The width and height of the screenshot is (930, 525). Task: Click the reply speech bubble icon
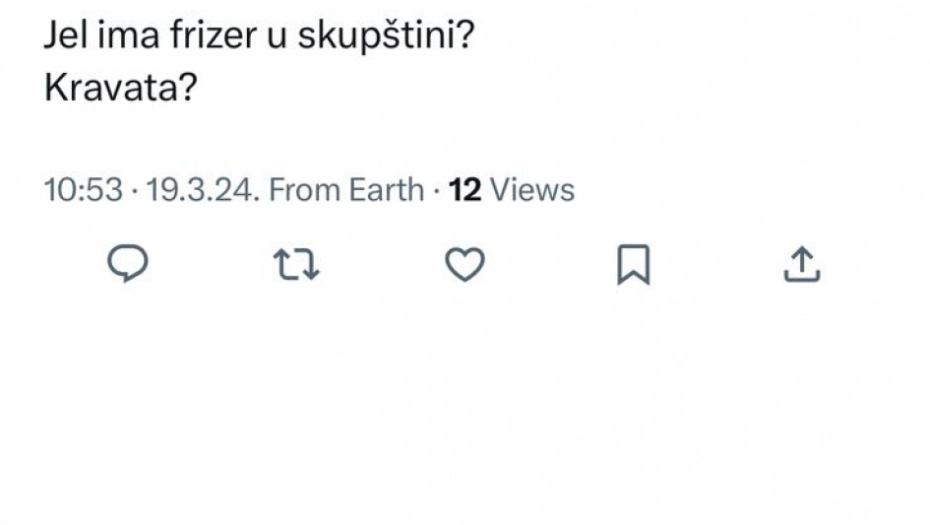(128, 263)
